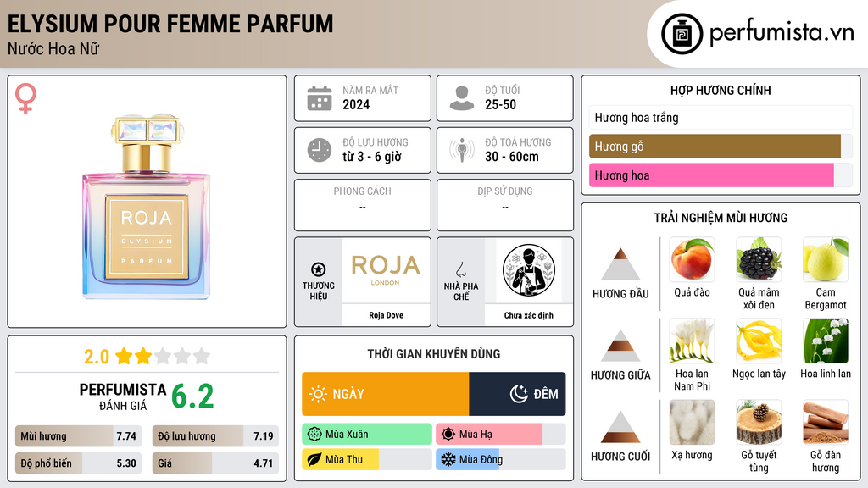The width and height of the screenshot is (868, 488).
Task: Click the ROJA London brand logo
Action: point(386,269)
